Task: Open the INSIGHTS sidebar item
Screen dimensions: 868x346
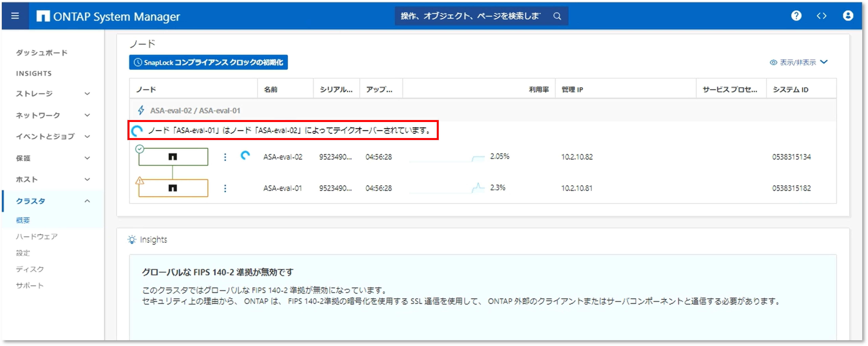Action: click(34, 73)
